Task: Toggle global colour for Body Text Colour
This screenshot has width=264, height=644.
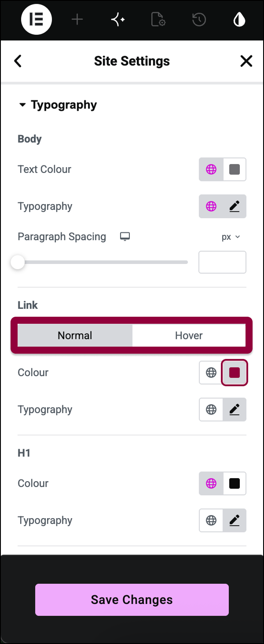Action: point(211,169)
